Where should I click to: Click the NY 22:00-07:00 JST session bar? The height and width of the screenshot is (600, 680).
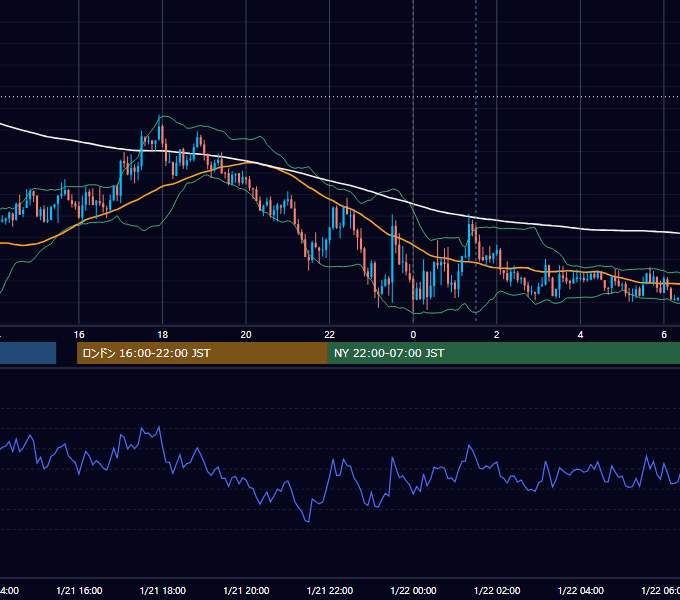(503, 353)
